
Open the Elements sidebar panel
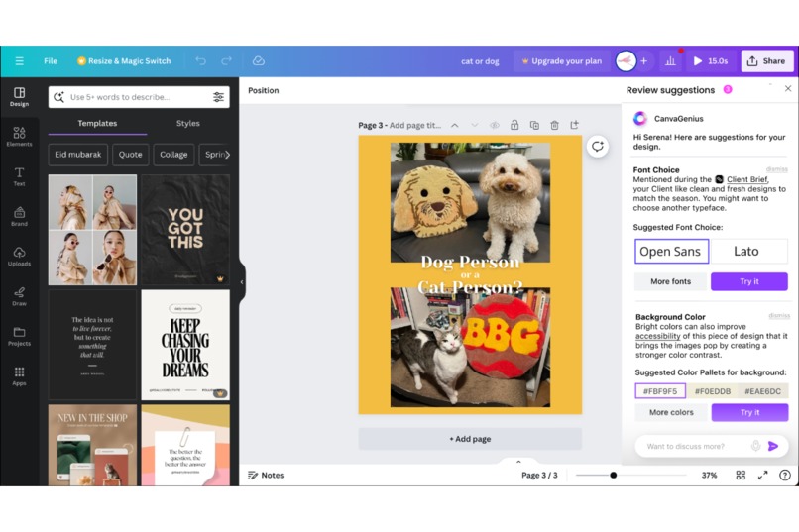pyautogui.click(x=20, y=137)
